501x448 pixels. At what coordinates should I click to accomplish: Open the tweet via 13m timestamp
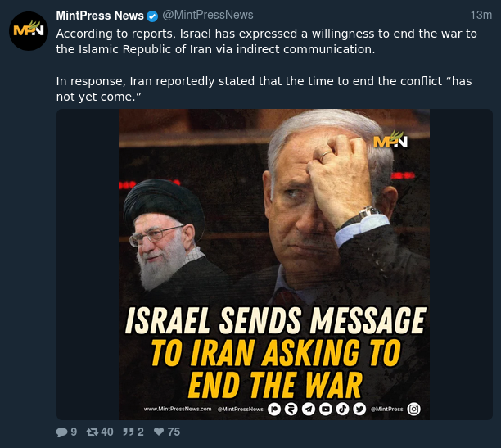[x=481, y=15]
